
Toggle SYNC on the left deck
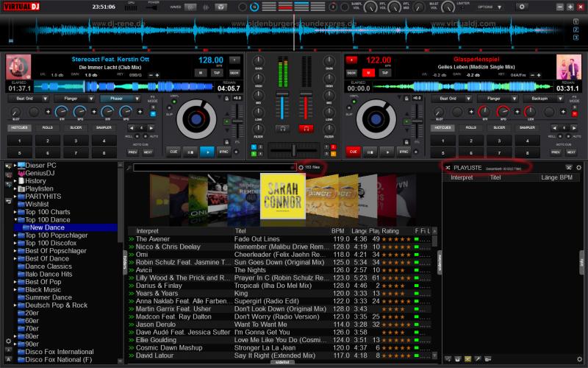(x=224, y=151)
